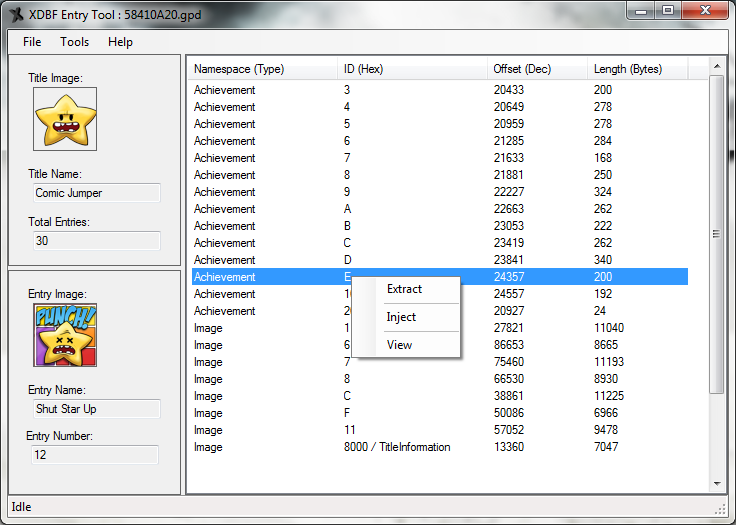Viewport: 736px width, 525px height.
Task: Click the Comic Jumper title image thumbnail
Action: click(x=65, y=119)
